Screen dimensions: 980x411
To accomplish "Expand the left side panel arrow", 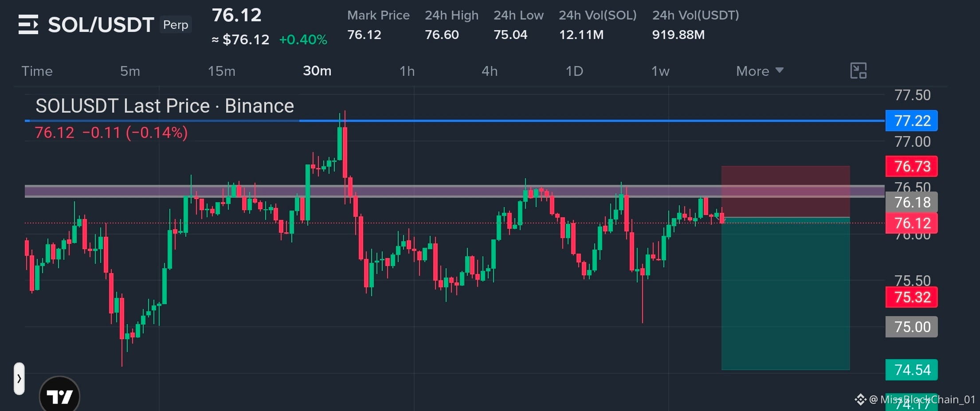I will 19,379.
